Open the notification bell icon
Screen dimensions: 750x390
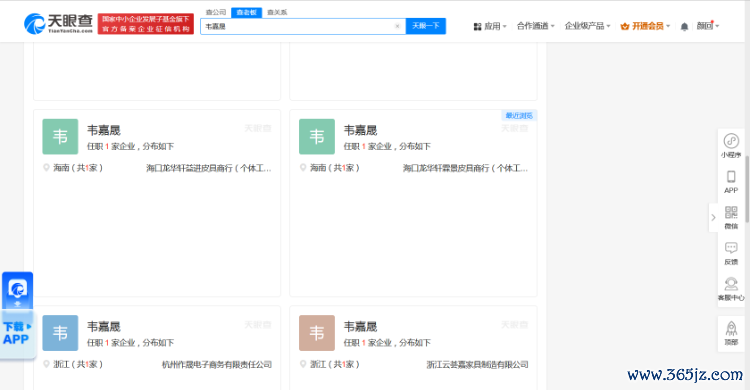coord(684,26)
